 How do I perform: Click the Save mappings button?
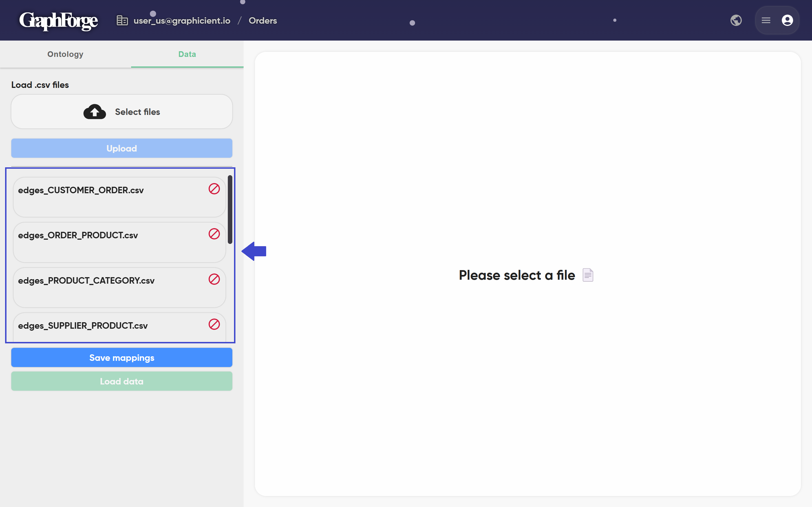[122, 357]
